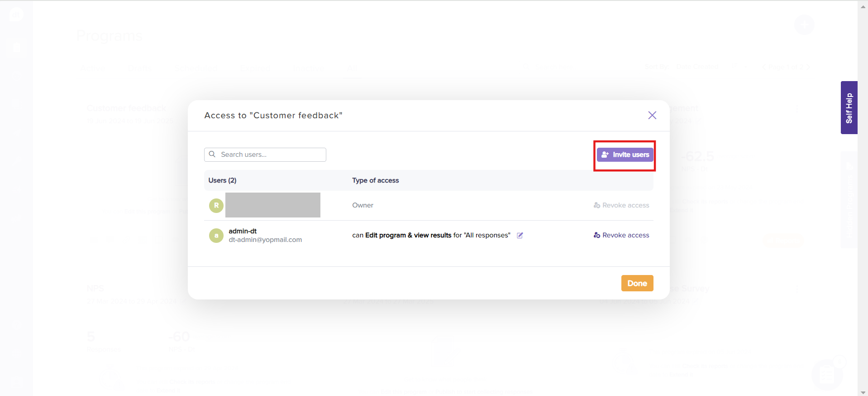Click the green 'R' owner avatar
This screenshot has width=868, height=396.
[x=216, y=205]
